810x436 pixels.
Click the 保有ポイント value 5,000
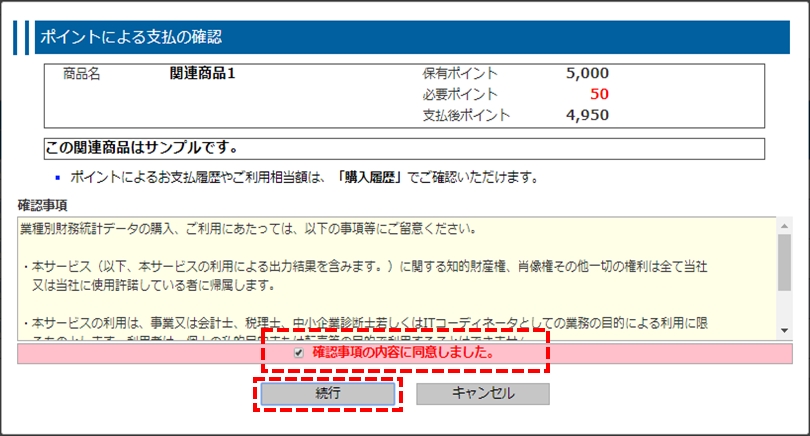(586, 73)
